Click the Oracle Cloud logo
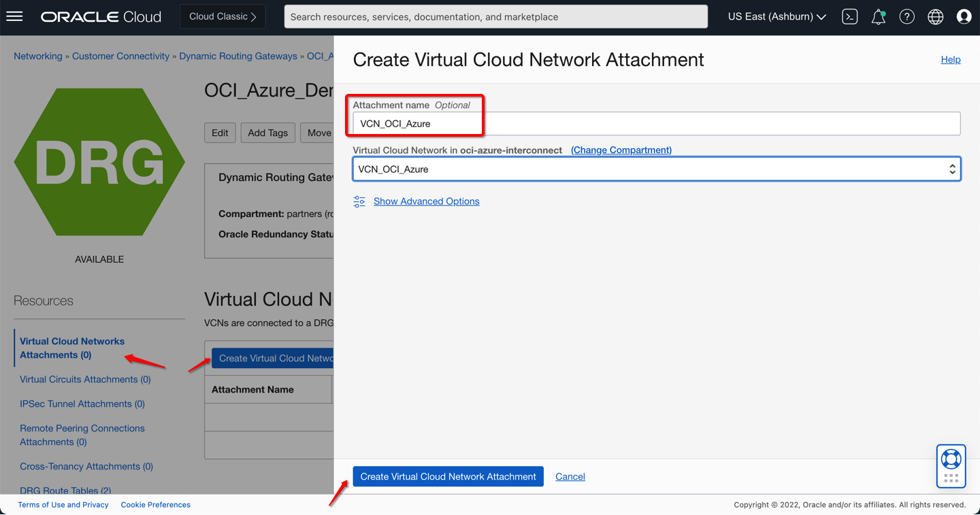Image resolution: width=980 pixels, height=515 pixels. tap(101, 17)
